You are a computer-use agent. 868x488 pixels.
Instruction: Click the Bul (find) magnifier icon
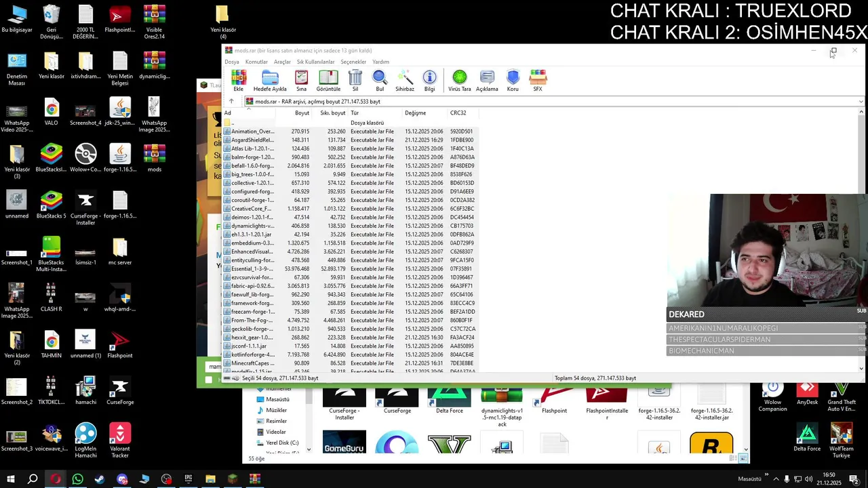coord(380,80)
